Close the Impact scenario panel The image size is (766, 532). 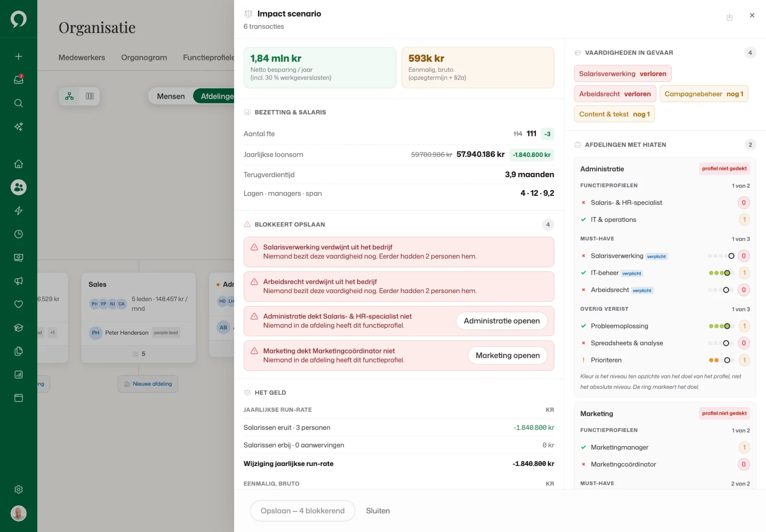[752, 15]
